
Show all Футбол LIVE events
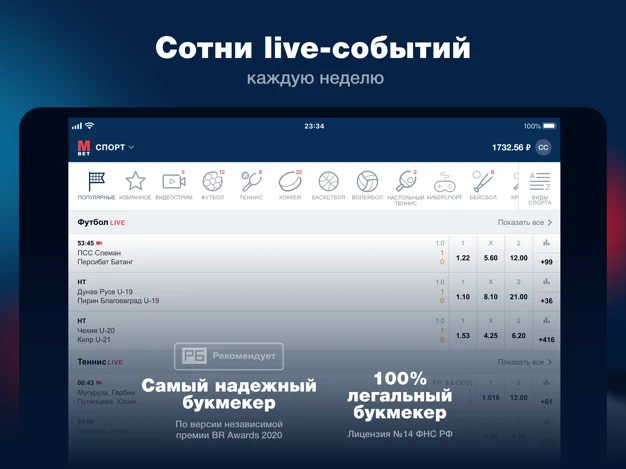[x=525, y=222]
